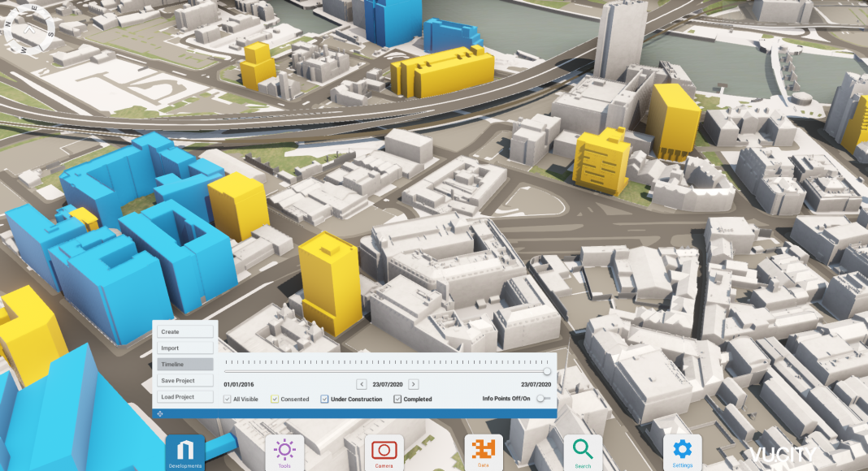This screenshot has height=471, width=868.
Task: Toggle the All Visible checkbox
Action: click(228, 399)
